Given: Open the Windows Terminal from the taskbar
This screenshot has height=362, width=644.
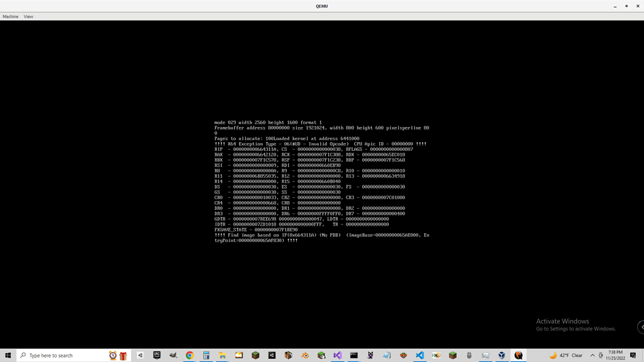Looking at the screenshot, I should 353,355.
